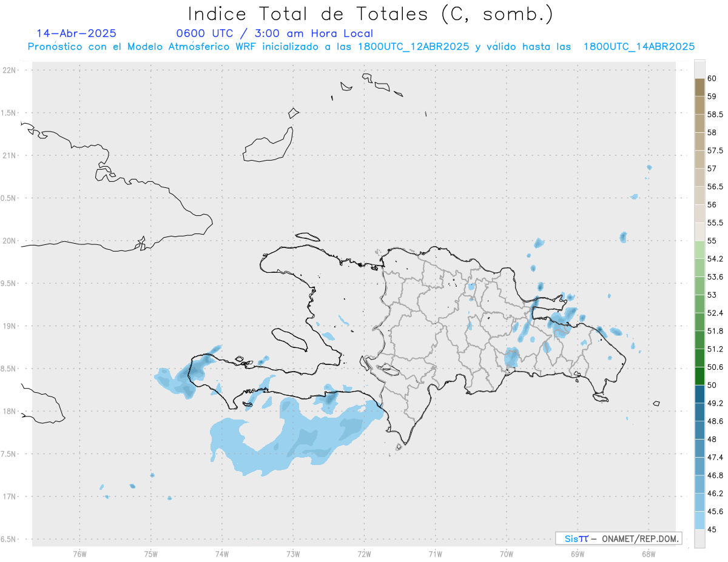
Task: Click the latitude axis label '20N'
Action: (x=10, y=241)
